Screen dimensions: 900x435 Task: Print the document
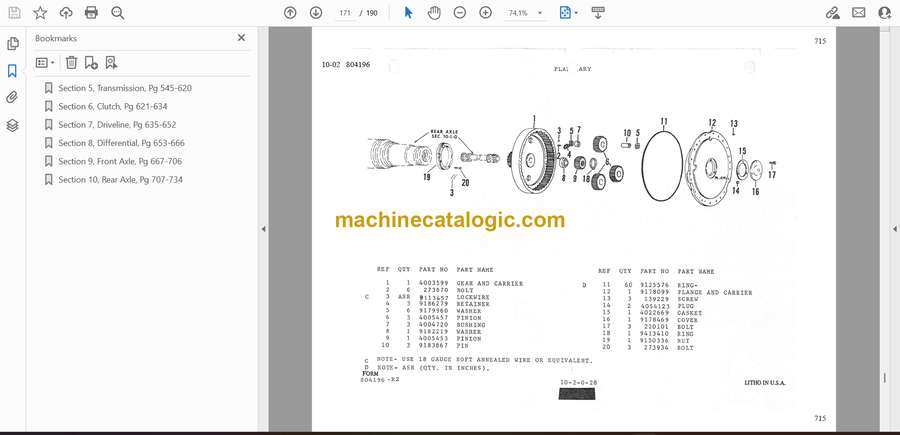pyautogui.click(x=91, y=13)
